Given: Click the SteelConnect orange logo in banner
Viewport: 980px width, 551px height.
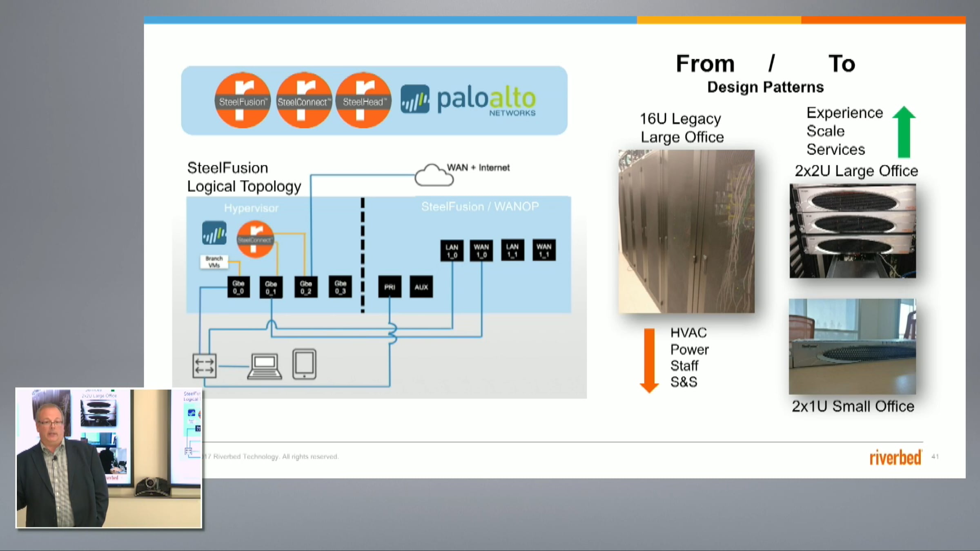Looking at the screenshot, I should pyautogui.click(x=303, y=100).
